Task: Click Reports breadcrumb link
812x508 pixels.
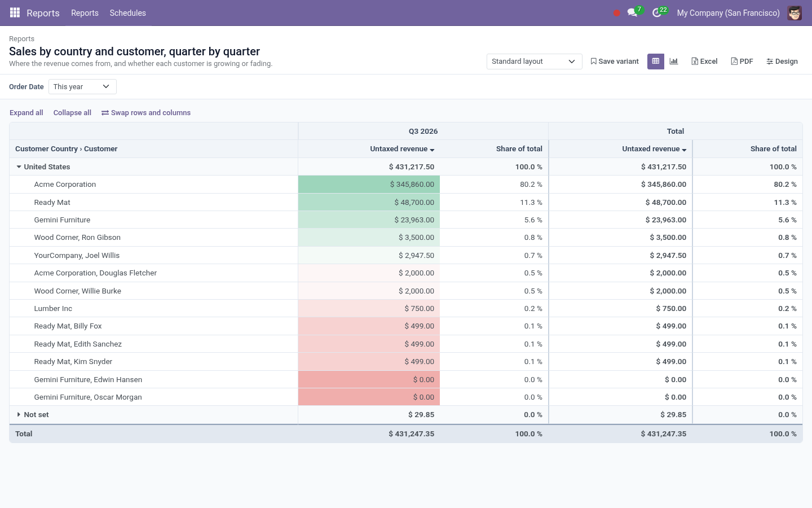Action: pyautogui.click(x=22, y=39)
